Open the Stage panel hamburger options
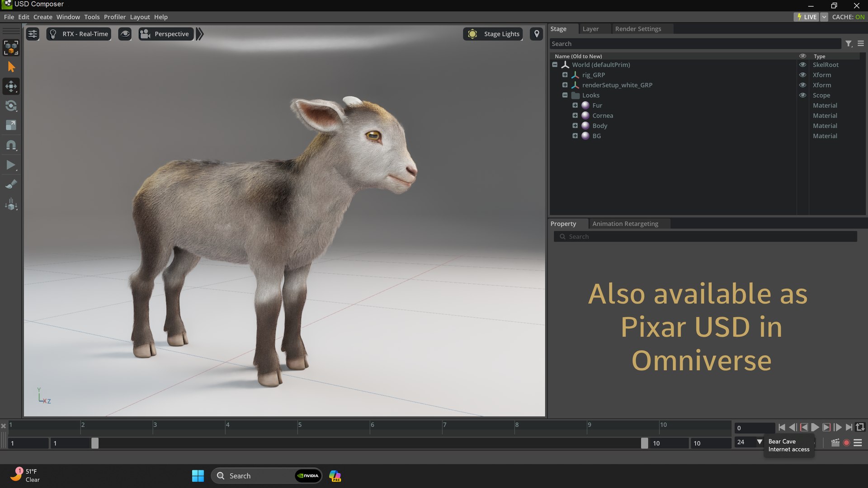Viewport: 868px width, 488px height. coord(861,44)
